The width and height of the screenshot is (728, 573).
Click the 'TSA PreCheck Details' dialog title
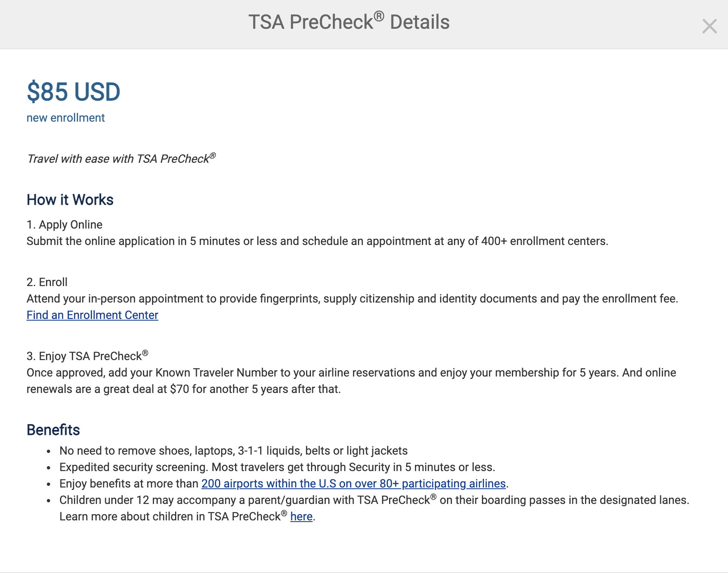click(x=349, y=22)
